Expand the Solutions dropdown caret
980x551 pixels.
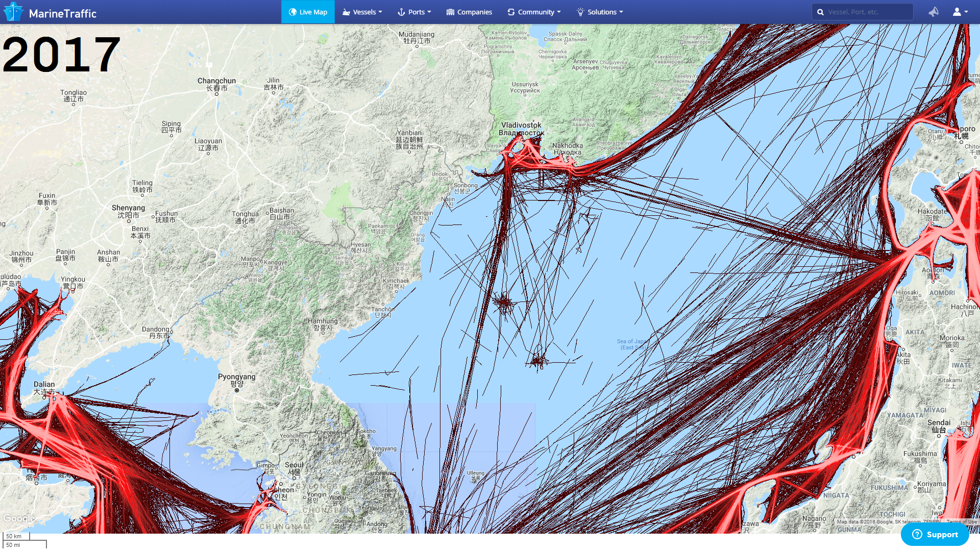coord(621,12)
